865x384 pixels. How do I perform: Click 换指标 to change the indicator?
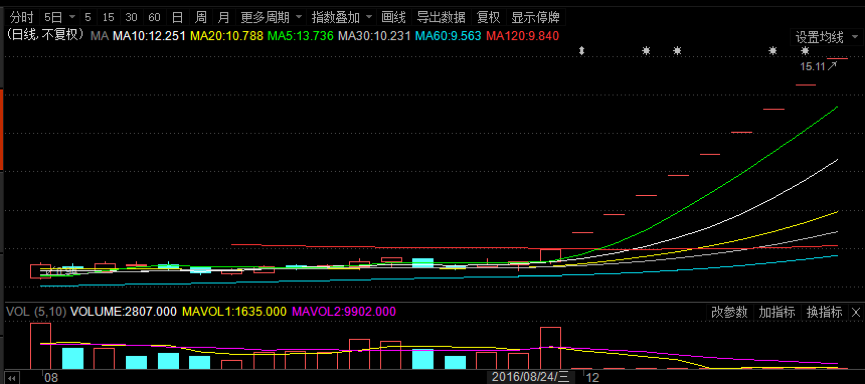(824, 312)
